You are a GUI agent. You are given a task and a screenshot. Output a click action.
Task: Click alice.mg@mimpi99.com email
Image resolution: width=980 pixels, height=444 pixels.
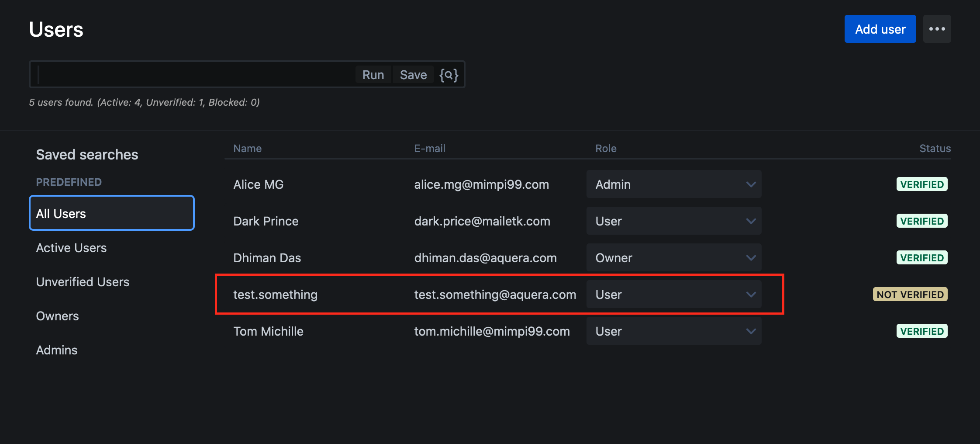pos(481,184)
